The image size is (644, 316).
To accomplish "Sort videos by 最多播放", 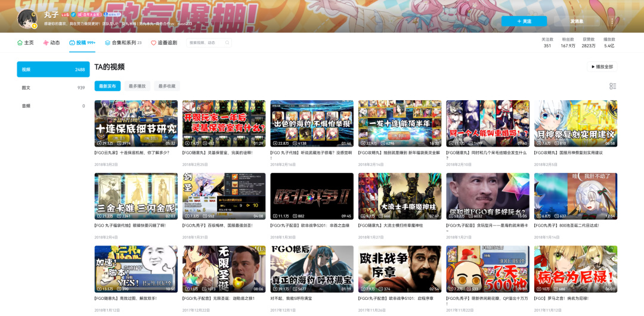I will coord(137,86).
